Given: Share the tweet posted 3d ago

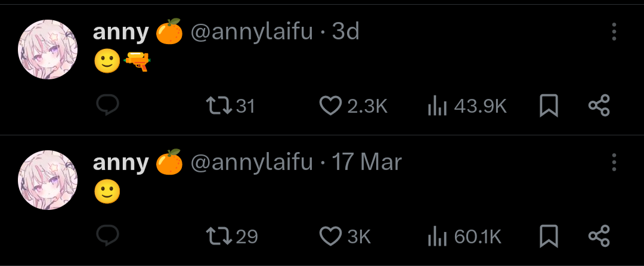Looking at the screenshot, I should [x=599, y=106].
